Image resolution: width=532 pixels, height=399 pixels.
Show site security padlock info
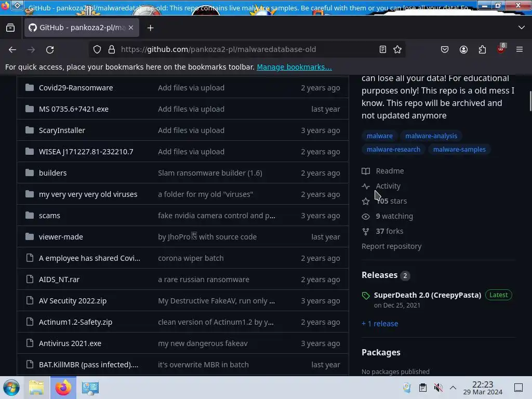(112, 49)
